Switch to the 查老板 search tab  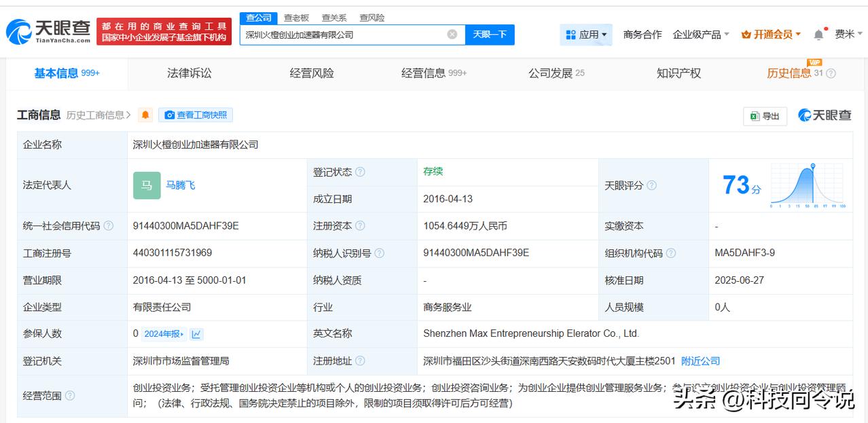click(x=296, y=18)
